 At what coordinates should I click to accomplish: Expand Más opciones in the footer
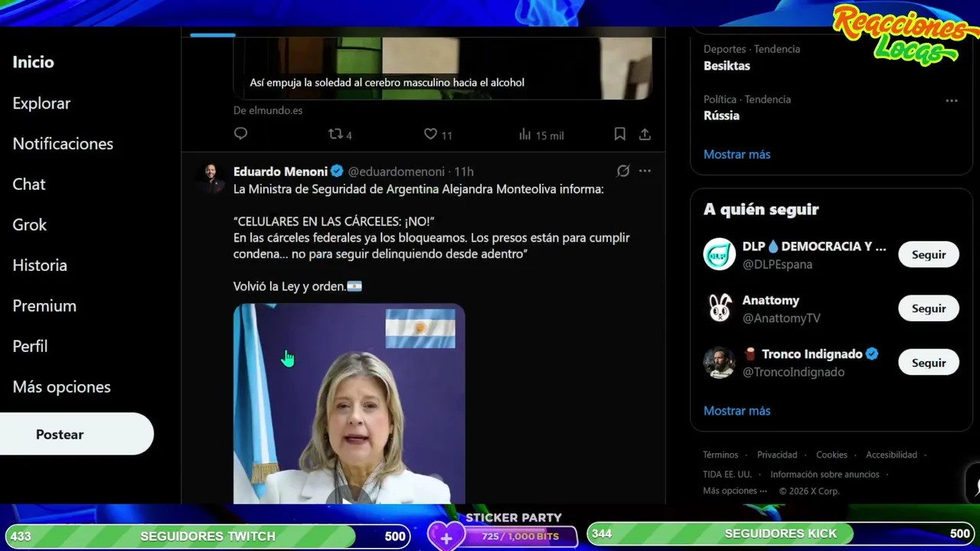735,491
